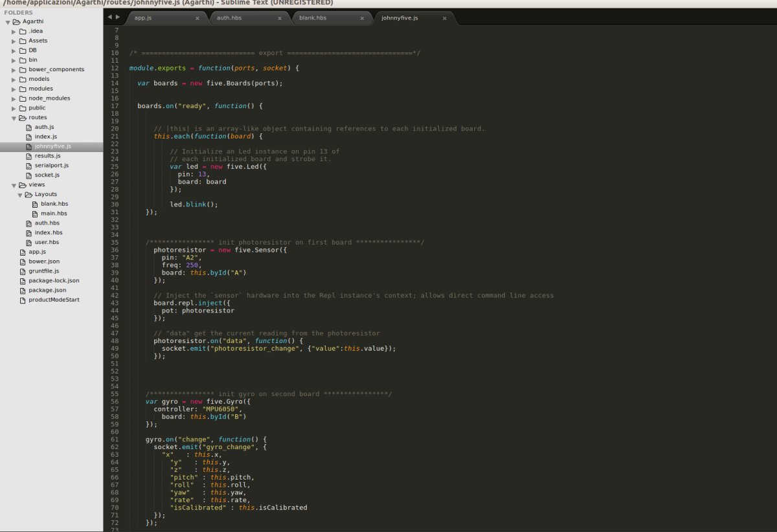Click the models folder icon
The image size is (777, 532).
(23, 80)
